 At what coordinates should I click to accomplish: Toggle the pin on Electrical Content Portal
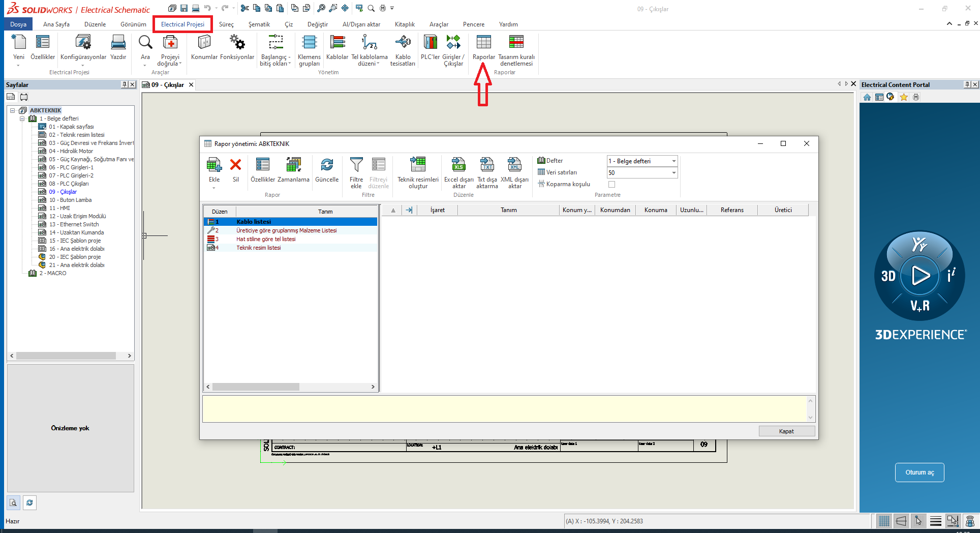(x=967, y=84)
